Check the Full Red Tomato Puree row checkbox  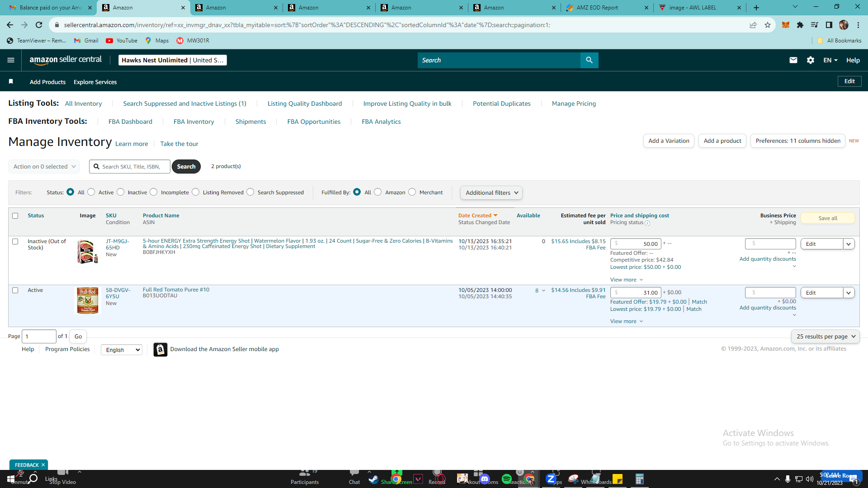coord(15,291)
